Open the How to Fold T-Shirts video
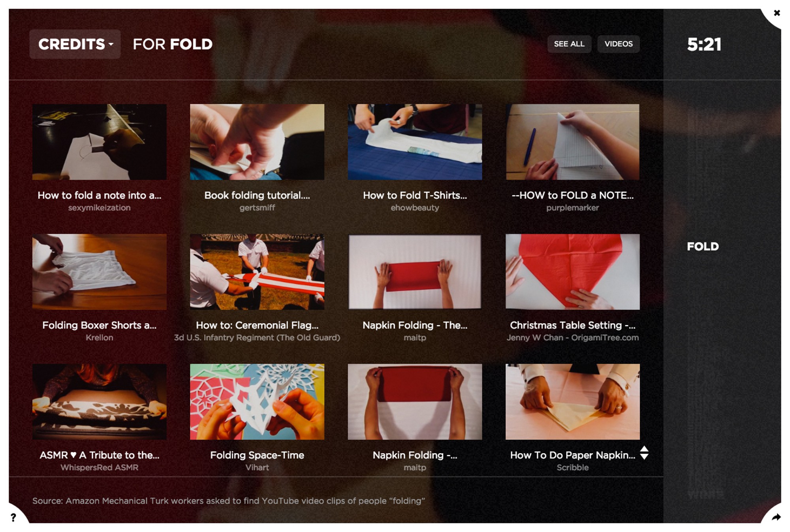 click(x=415, y=142)
